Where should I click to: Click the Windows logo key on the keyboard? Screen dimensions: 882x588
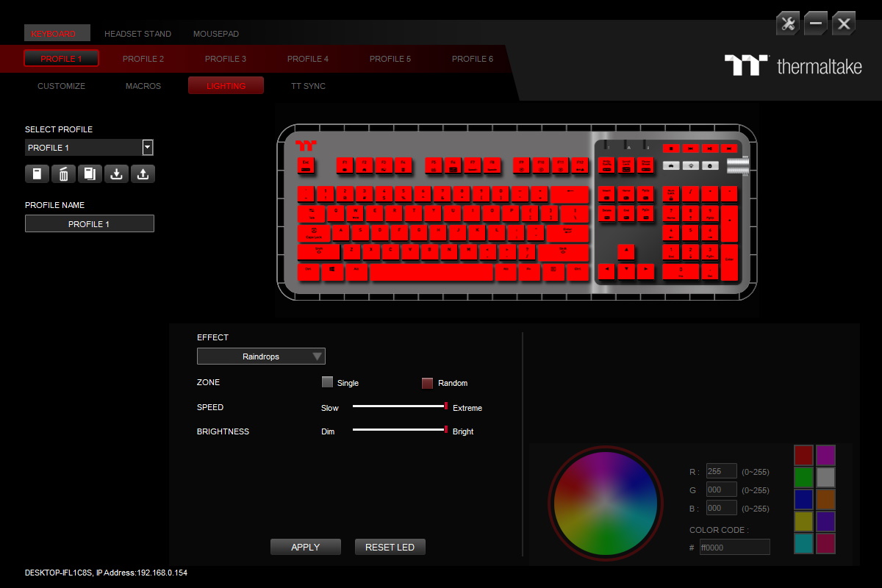[332, 271]
